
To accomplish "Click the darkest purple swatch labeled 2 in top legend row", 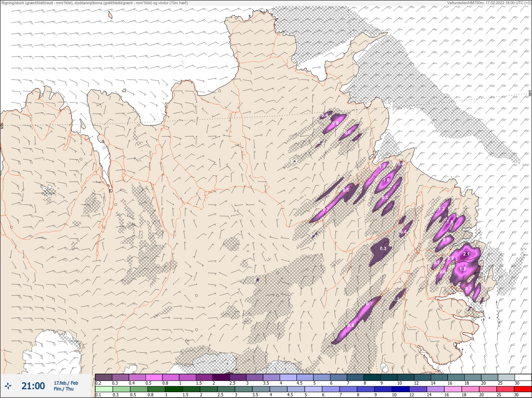I will pos(221,377).
